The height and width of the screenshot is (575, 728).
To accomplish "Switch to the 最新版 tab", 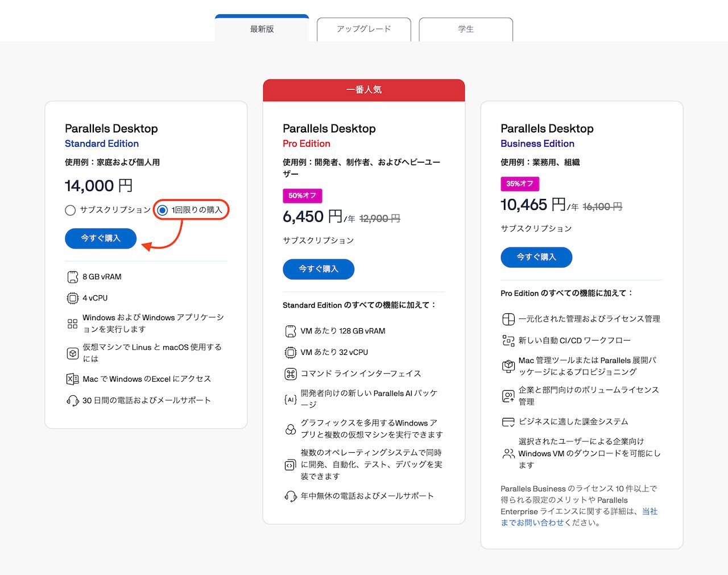I will [262, 29].
